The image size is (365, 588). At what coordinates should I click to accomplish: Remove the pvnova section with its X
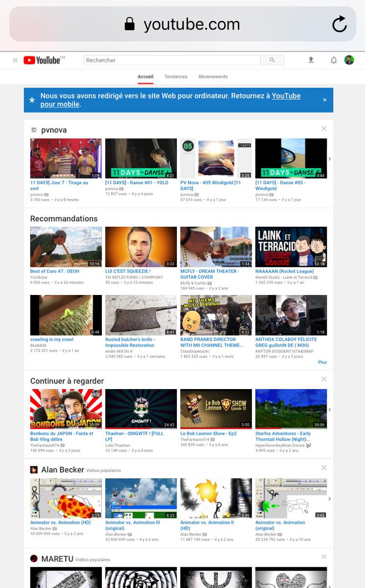(324, 128)
